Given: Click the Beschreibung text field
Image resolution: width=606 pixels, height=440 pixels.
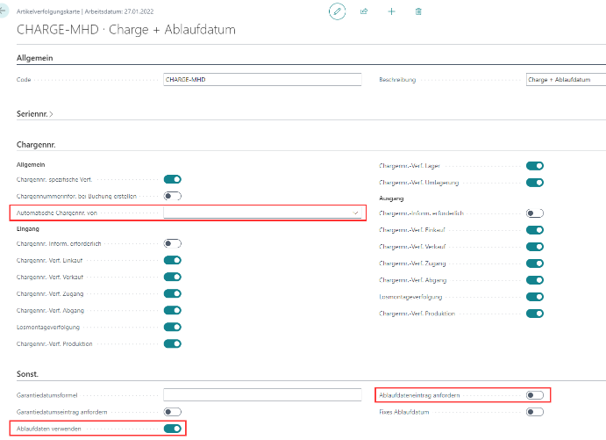Looking at the screenshot, I should [x=564, y=78].
